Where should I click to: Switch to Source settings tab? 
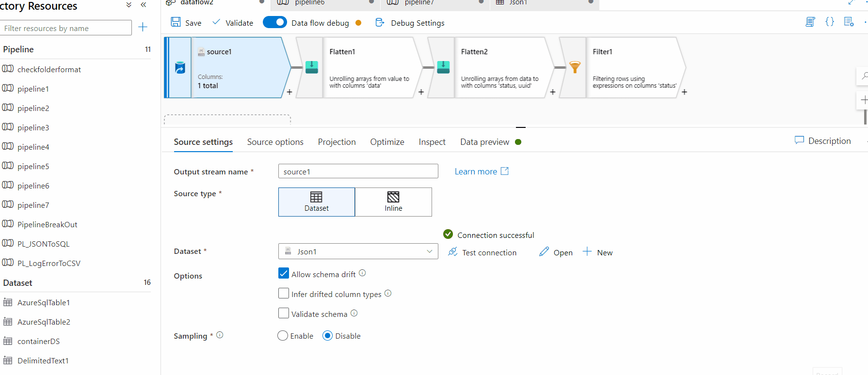pyautogui.click(x=203, y=142)
